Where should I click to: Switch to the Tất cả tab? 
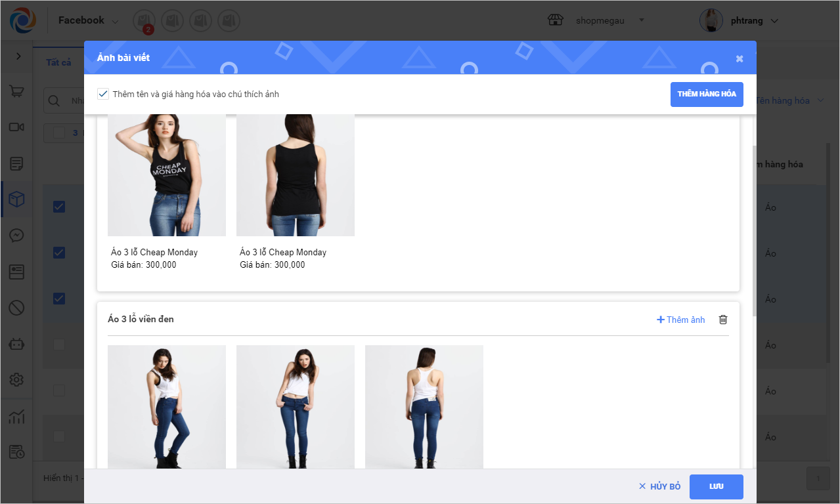click(58, 62)
